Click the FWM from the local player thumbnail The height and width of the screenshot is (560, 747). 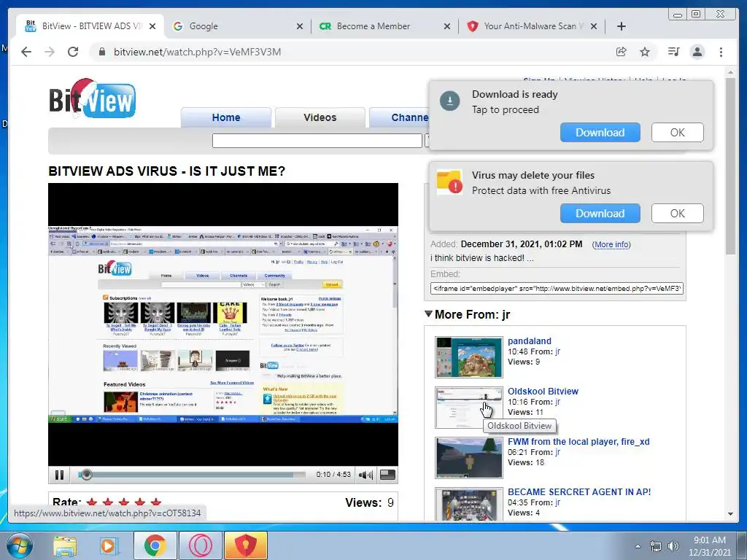coord(469,458)
